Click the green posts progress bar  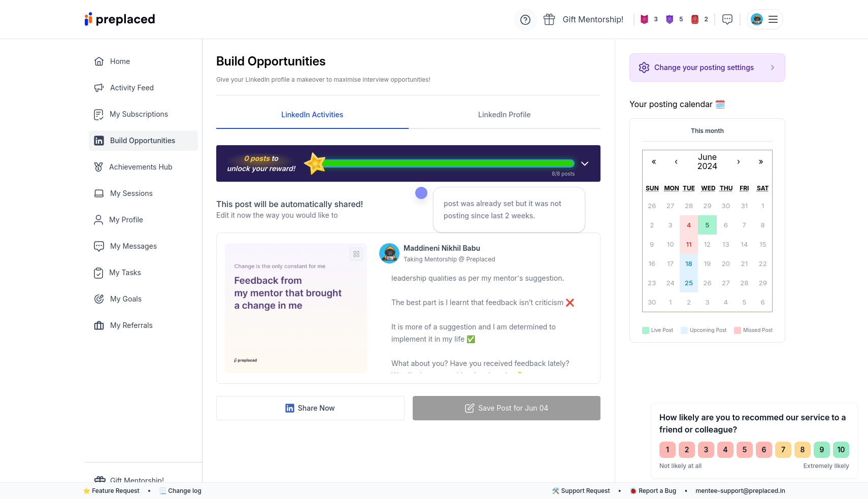tap(449, 163)
